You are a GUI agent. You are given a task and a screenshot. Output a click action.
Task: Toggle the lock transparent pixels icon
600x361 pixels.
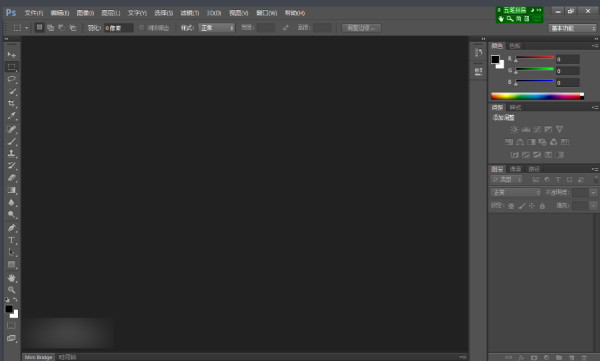511,206
